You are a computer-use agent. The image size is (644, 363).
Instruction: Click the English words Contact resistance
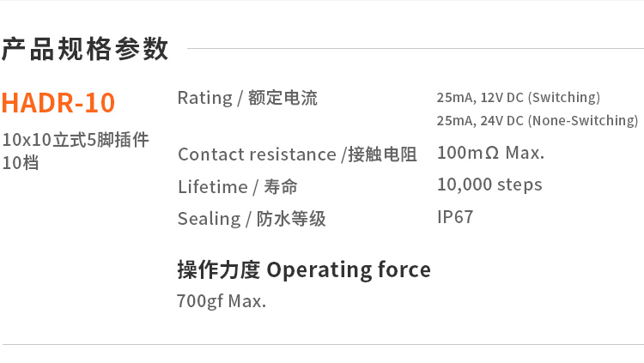coord(257,154)
